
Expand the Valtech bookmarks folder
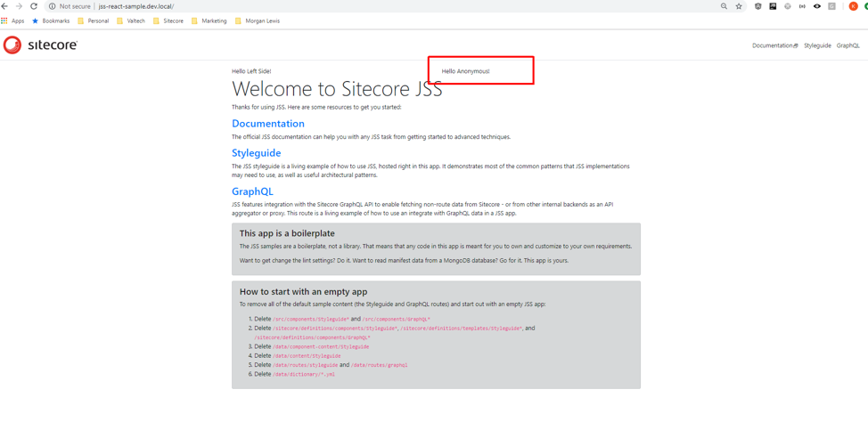[131, 20]
